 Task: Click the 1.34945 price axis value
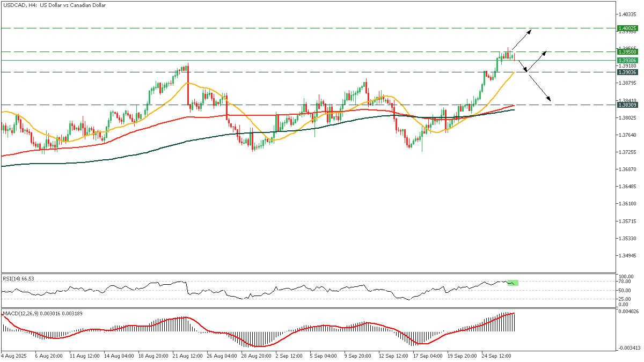pyautogui.click(x=627, y=256)
